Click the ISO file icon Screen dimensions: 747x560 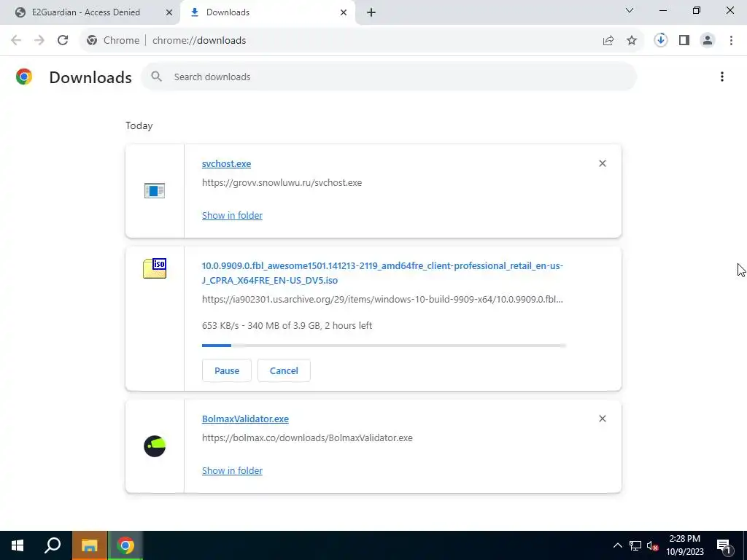(x=155, y=268)
